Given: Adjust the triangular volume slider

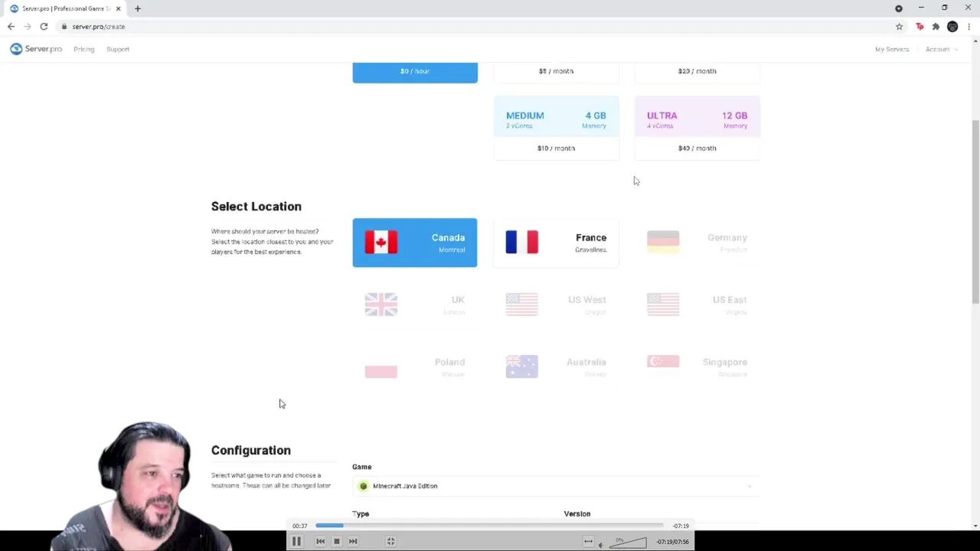Looking at the screenshot, I should point(628,543).
